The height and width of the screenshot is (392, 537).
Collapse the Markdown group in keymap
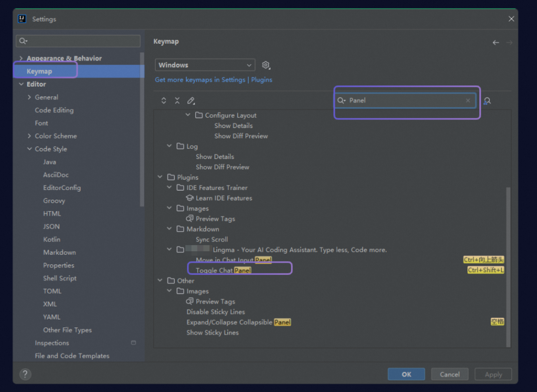169,229
